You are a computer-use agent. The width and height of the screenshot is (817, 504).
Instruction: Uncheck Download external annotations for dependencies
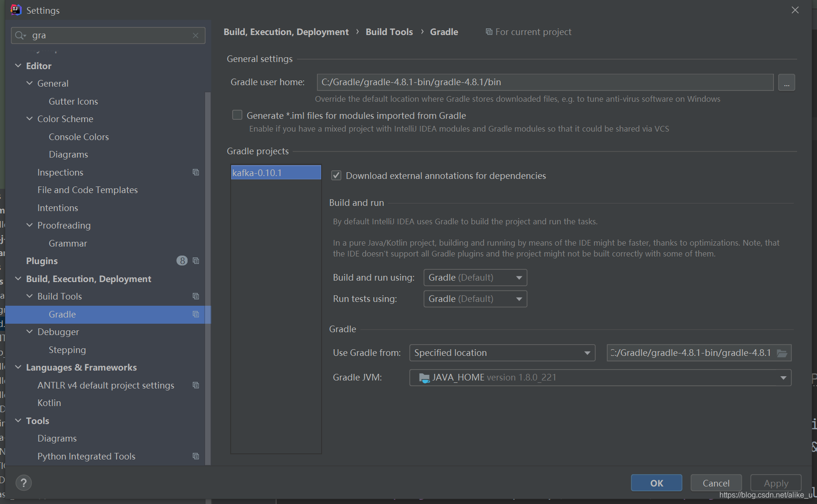point(336,176)
